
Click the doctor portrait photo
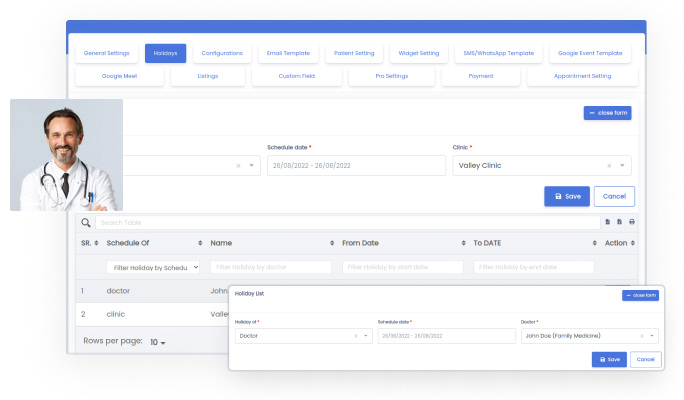point(66,155)
